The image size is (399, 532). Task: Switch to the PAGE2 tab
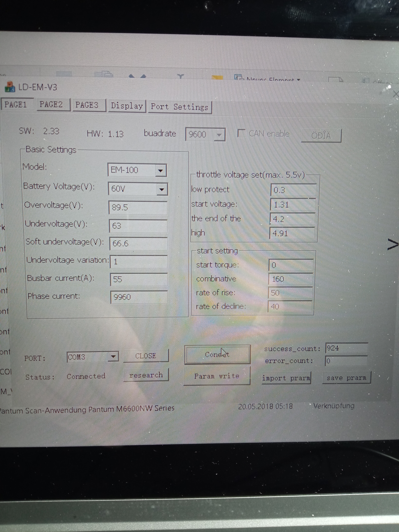pyautogui.click(x=51, y=105)
